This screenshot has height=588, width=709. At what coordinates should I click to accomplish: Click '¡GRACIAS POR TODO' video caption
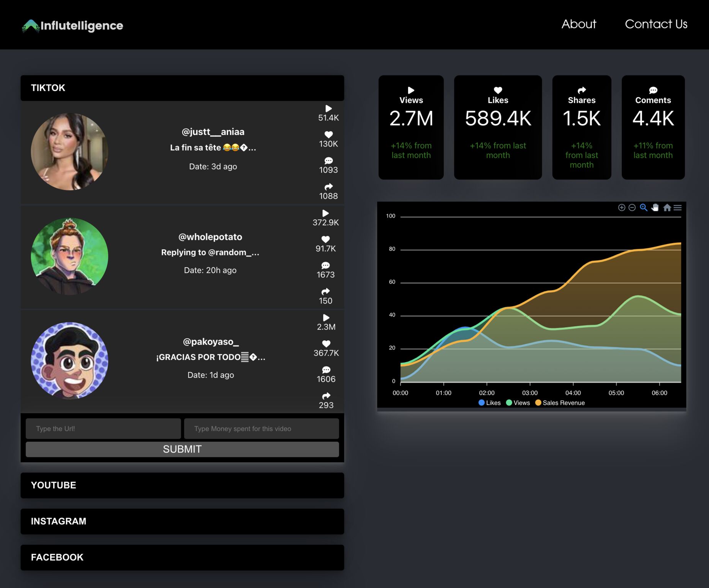211,357
